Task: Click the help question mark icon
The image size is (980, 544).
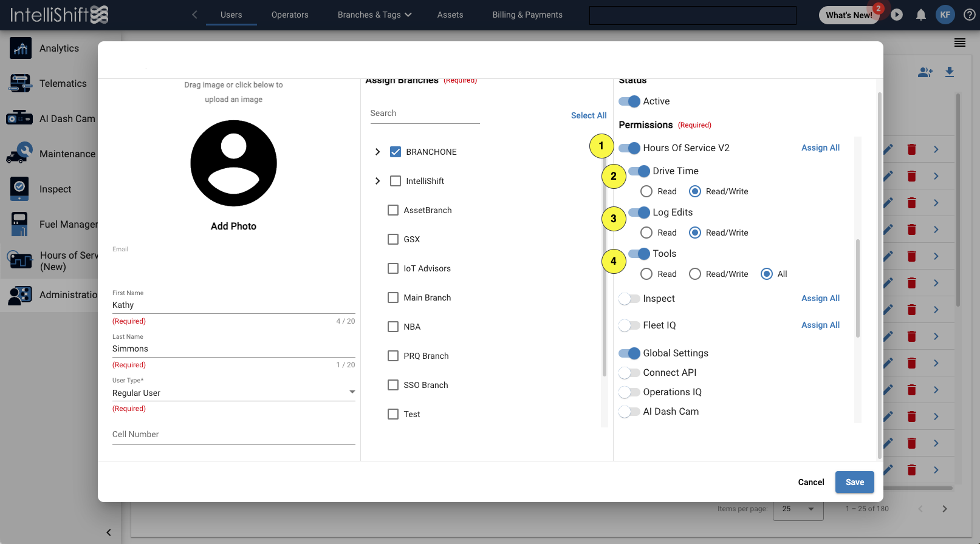Action: click(x=970, y=15)
